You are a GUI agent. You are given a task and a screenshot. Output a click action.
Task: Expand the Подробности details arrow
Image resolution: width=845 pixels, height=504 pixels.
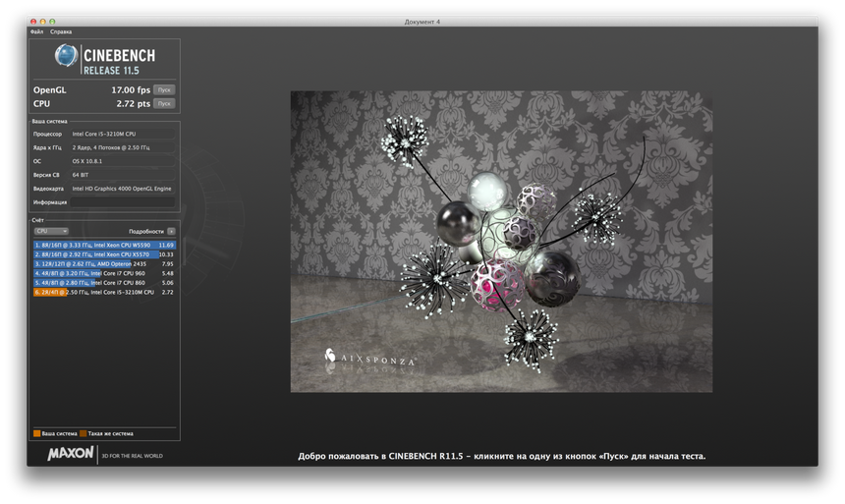[171, 231]
